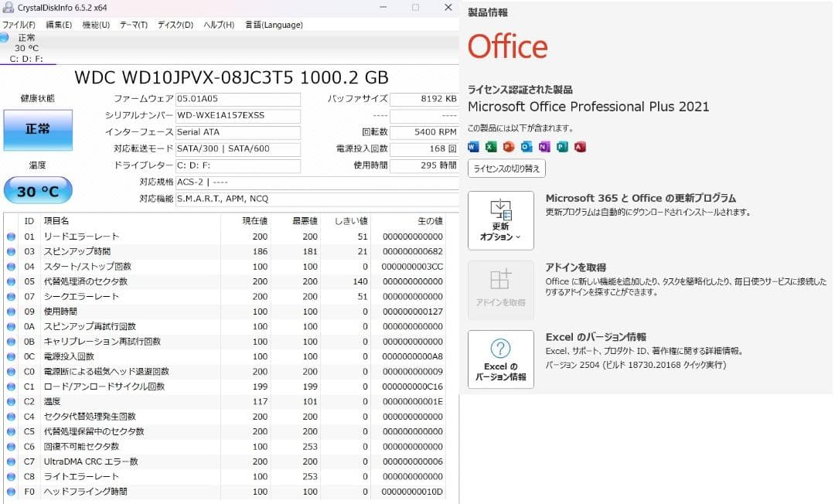Click the 使用時間 field 295 時間
The width and height of the screenshot is (835, 504).
pos(424,165)
